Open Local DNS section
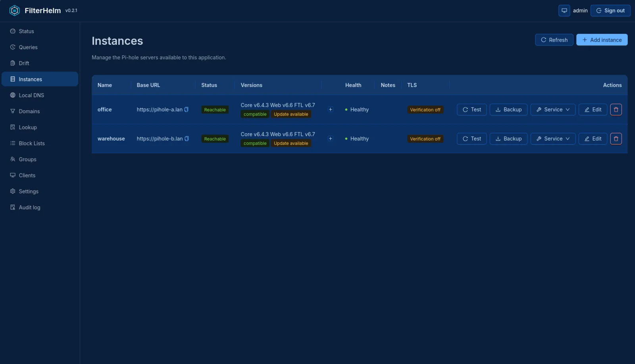The image size is (635, 364). (40, 95)
